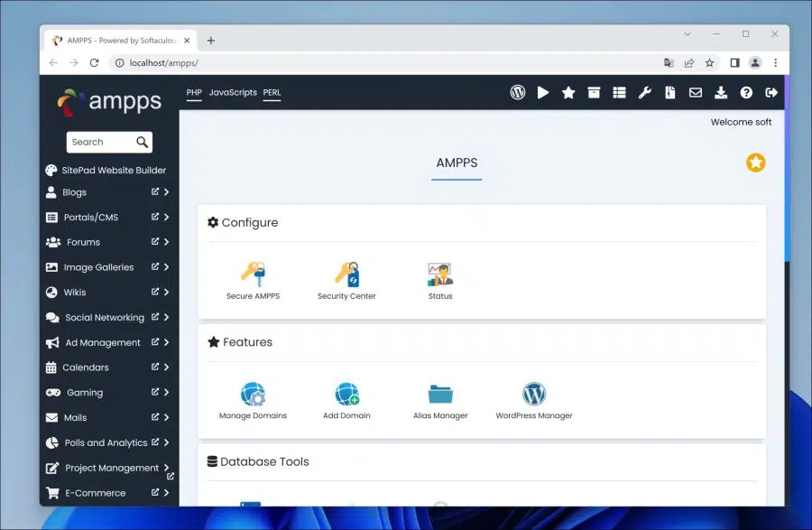Image resolution: width=812 pixels, height=530 pixels.
Task: Click the ampps logo
Action: tap(109, 101)
